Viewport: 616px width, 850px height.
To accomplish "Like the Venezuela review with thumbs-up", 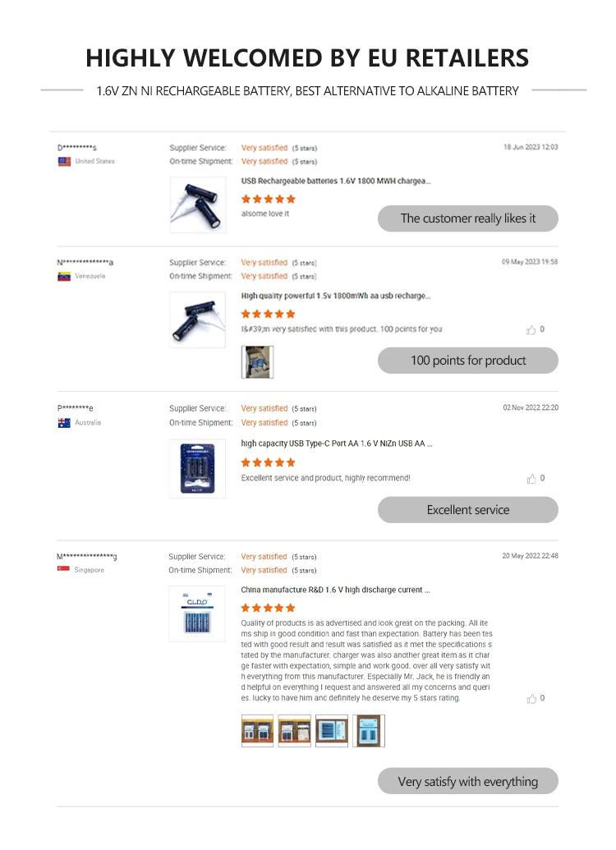I will 531,329.
